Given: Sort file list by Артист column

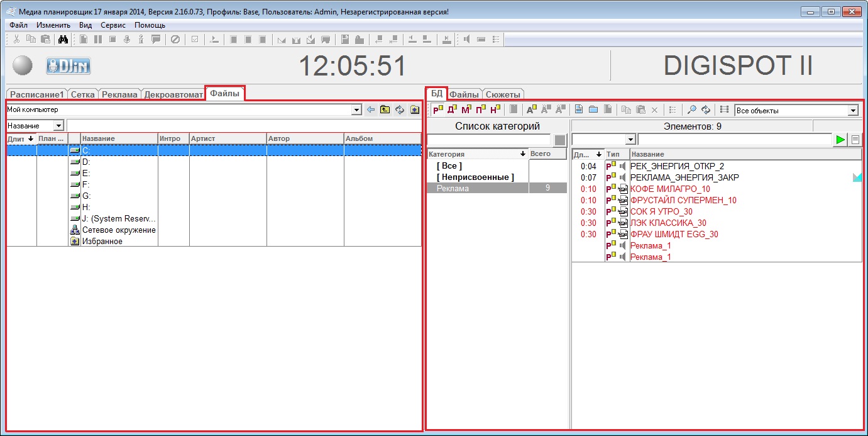Looking at the screenshot, I should pyautogui.click(x=228, y=138).
